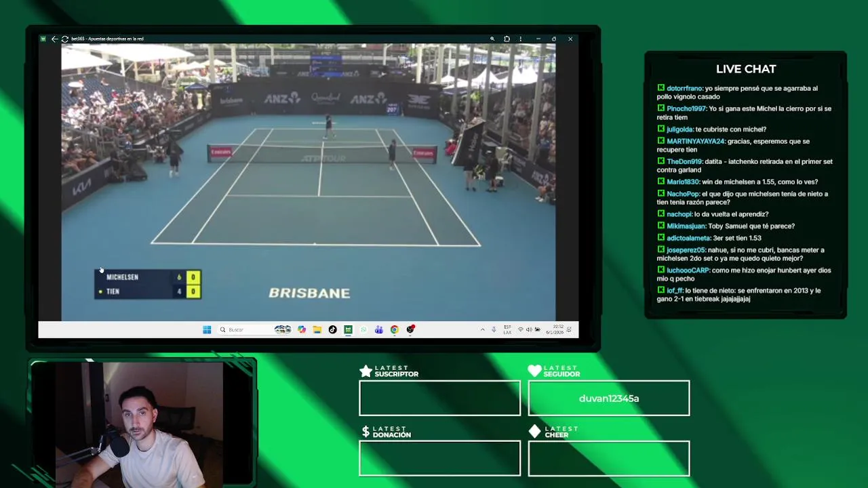868x488 pixels.
Task: Click the juligolda username in chat
Action: click(x=679, y=129)
